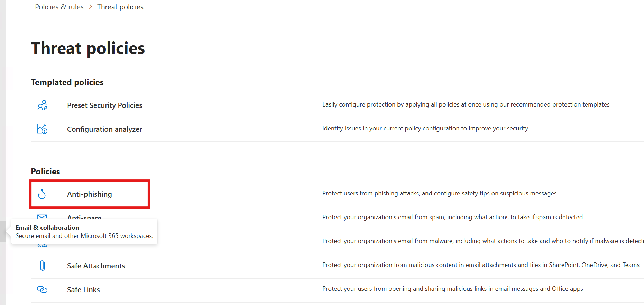Click the Threat policies page heading

click(x=88, y=48)
